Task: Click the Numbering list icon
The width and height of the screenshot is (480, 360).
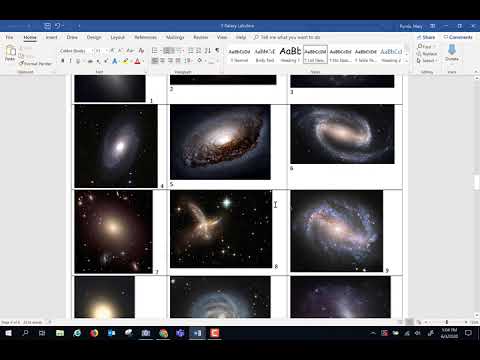Action: [x=168, y=51]
